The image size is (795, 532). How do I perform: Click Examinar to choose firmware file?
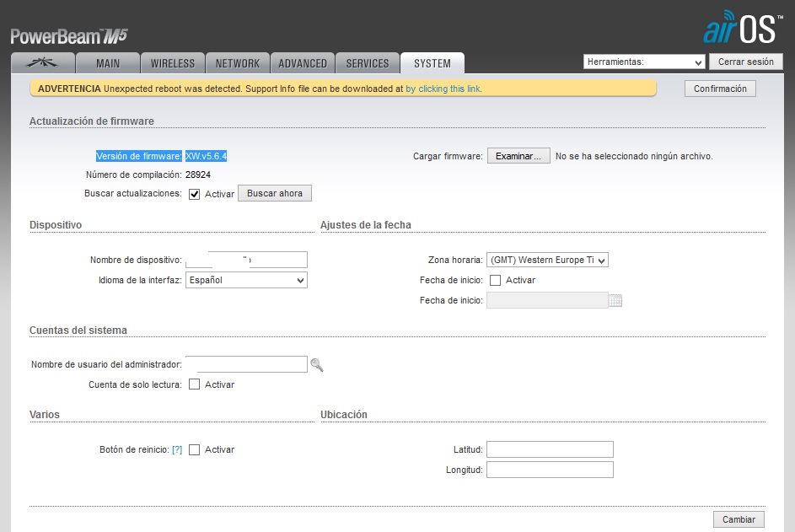[x=518, y=156]
